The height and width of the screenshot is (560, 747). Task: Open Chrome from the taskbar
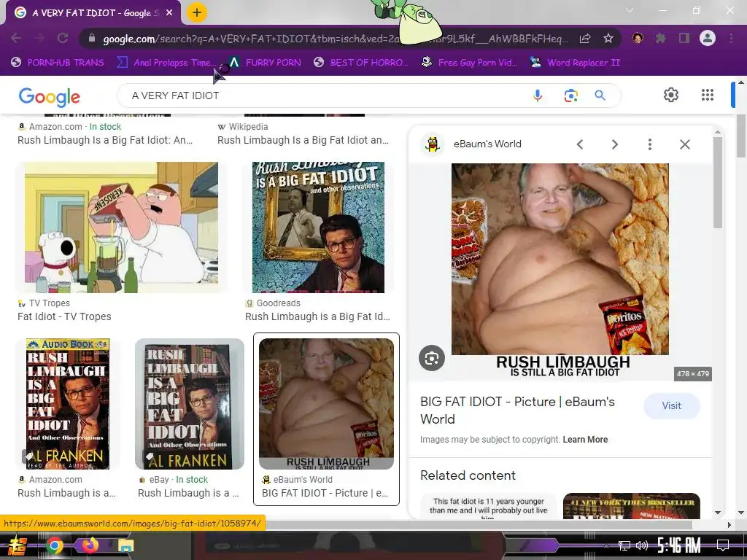pos(55,545)
